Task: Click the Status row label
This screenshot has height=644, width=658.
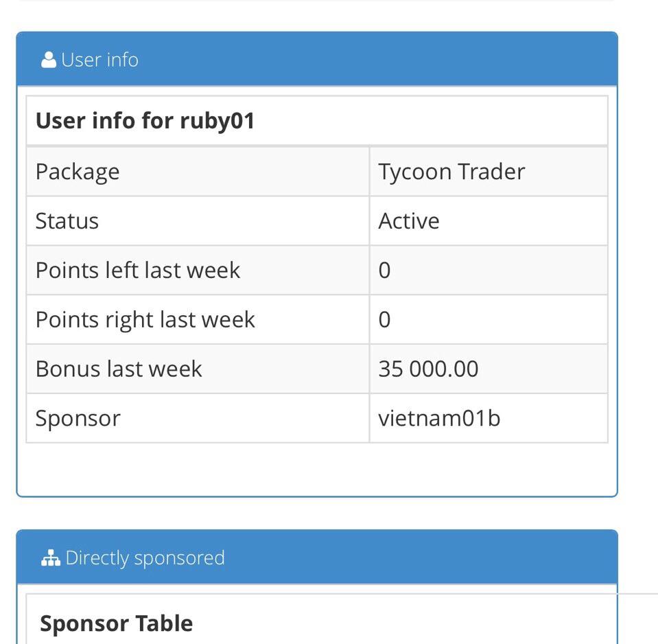Action: pyautogui.click(x=67, y=221)
